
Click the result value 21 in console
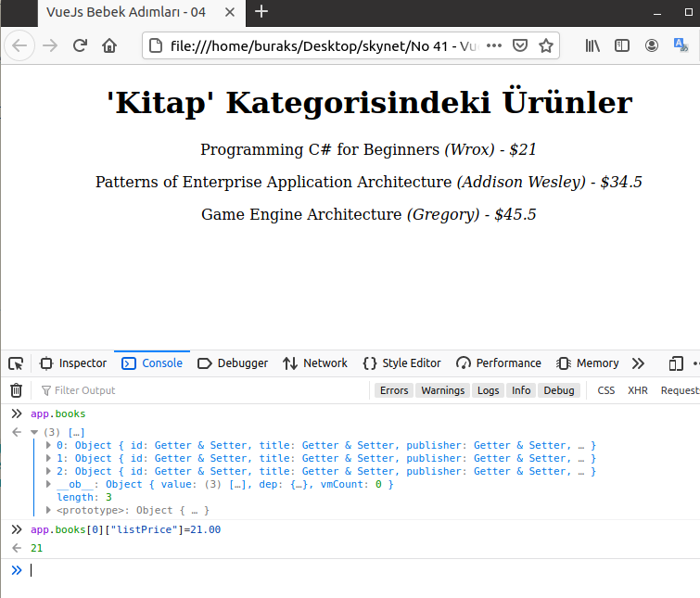click(36, 548)
